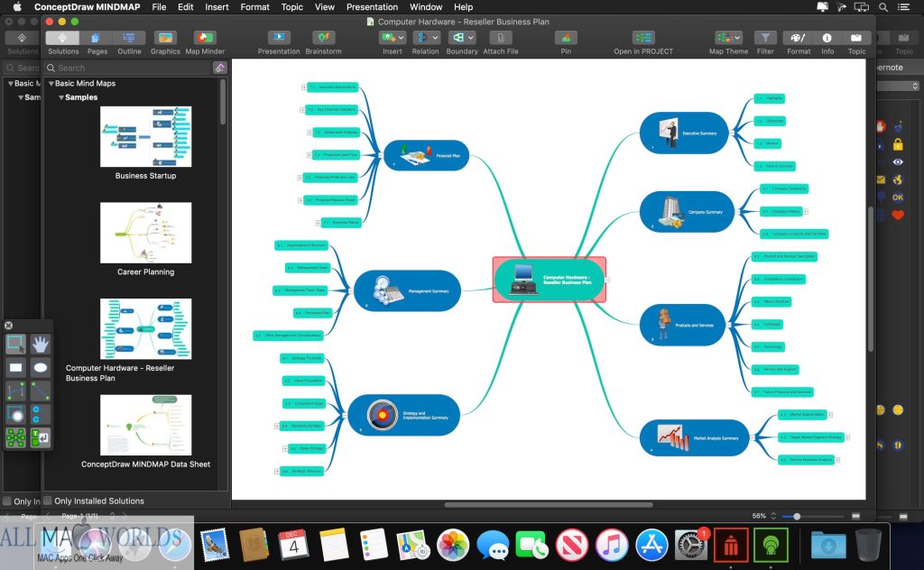
Task: Open the Topic panel in the toolbar
Action: tap(856, 38)
